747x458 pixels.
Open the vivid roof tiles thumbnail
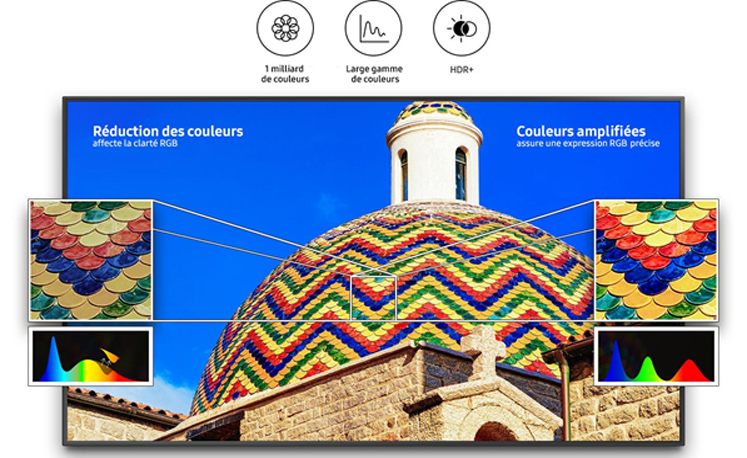coord(656,260)
